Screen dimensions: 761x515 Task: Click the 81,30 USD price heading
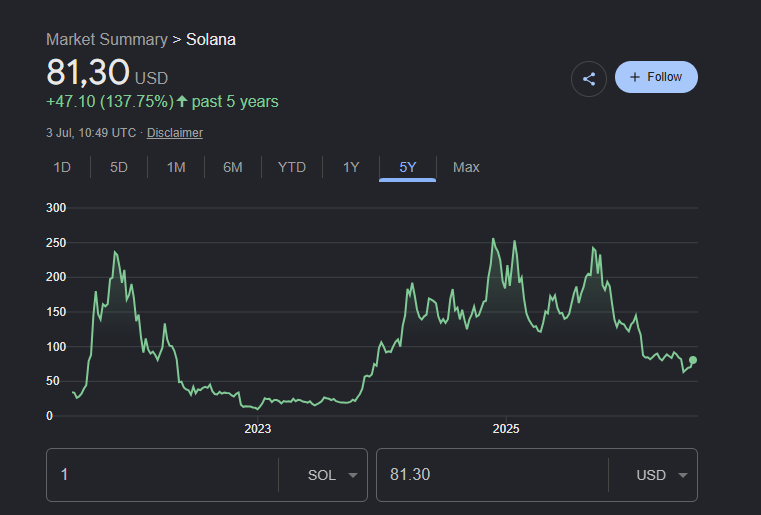(x=107, y=72)
